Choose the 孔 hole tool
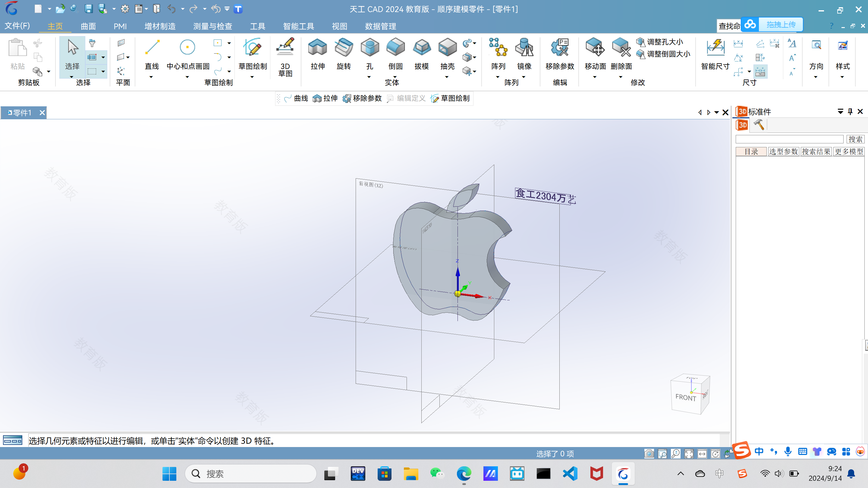868x488 pixels. 369,54
